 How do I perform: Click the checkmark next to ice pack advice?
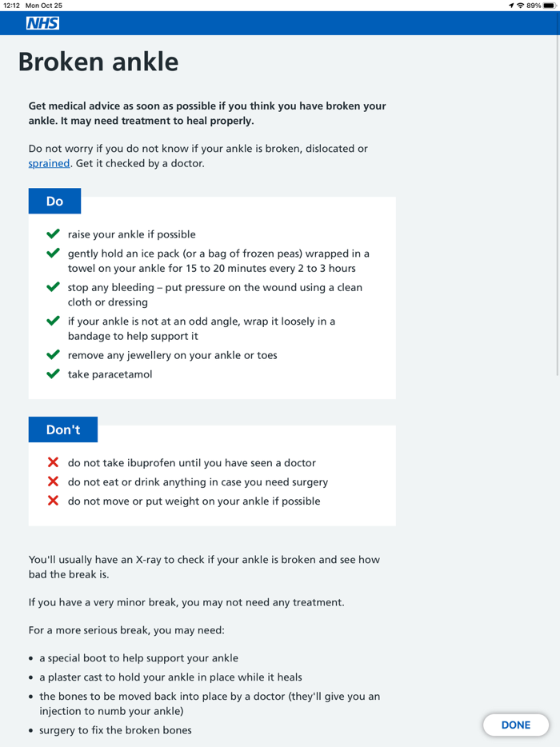(x=52, y=253)
